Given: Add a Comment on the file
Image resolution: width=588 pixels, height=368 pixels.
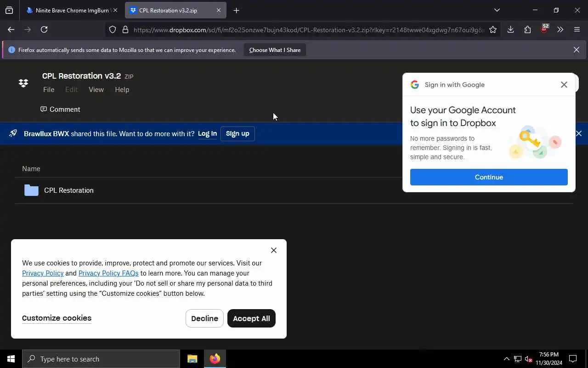Looking at the screenshot, I should point(60,109).
